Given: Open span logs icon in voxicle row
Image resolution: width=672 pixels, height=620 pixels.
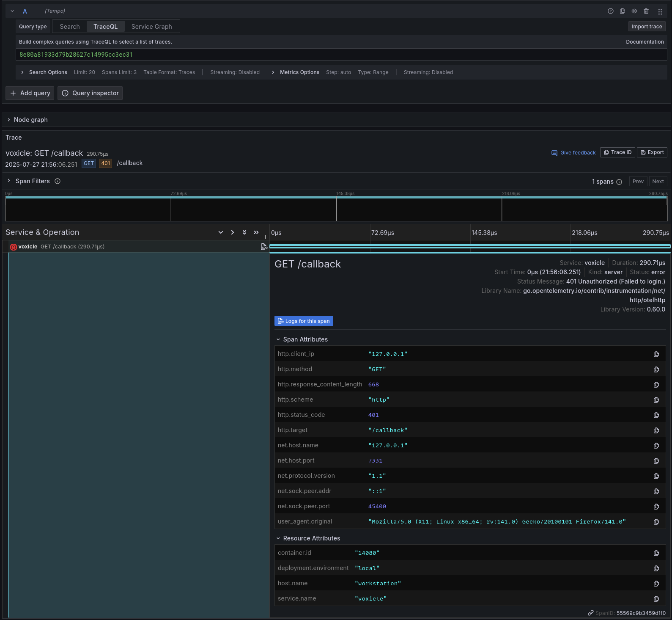Looking at the screenshot, I should pyautogui.click(x=264, y=247).
